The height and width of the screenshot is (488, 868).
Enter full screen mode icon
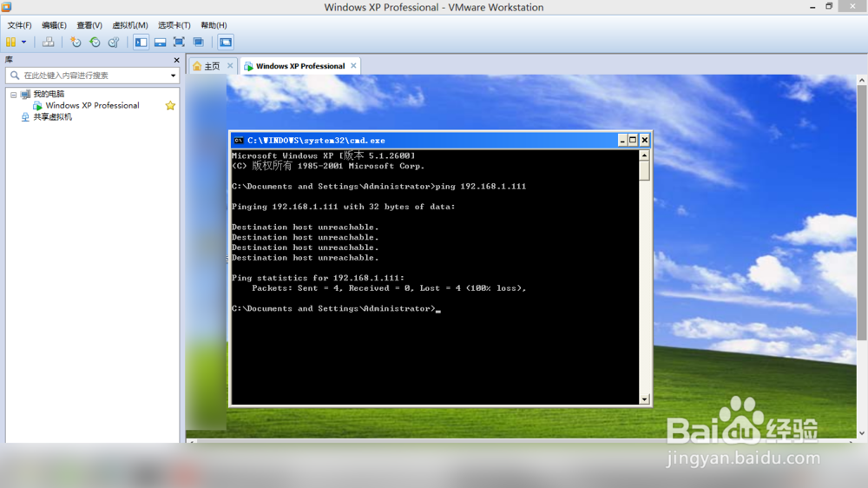click(x=179, y=42)
